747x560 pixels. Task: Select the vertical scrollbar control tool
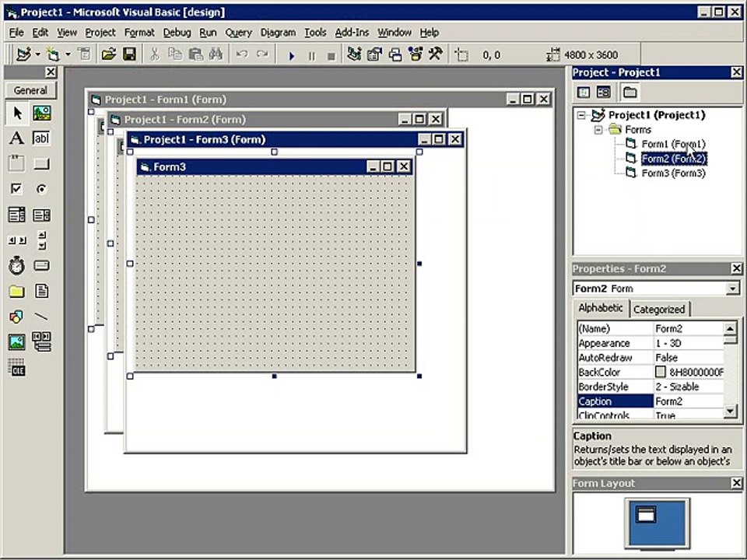pos(42,240)
